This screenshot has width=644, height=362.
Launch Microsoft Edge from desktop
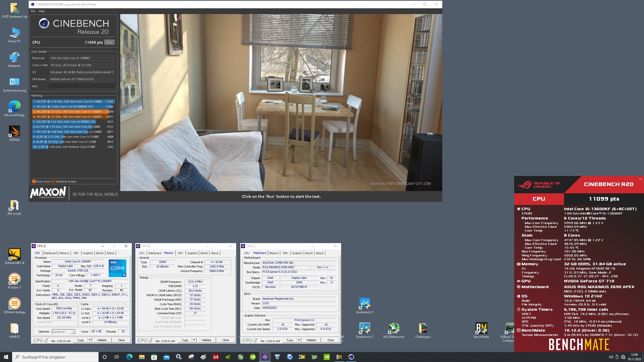point(14,109)
